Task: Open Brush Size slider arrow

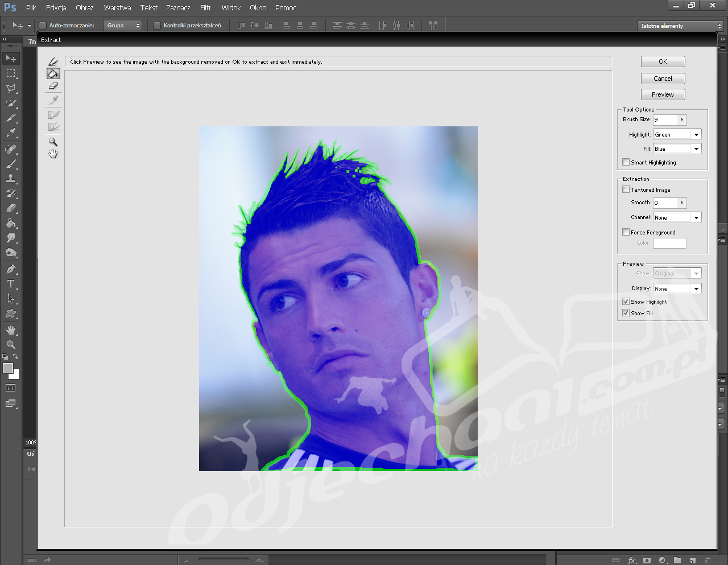Action: tap(682, 119)
